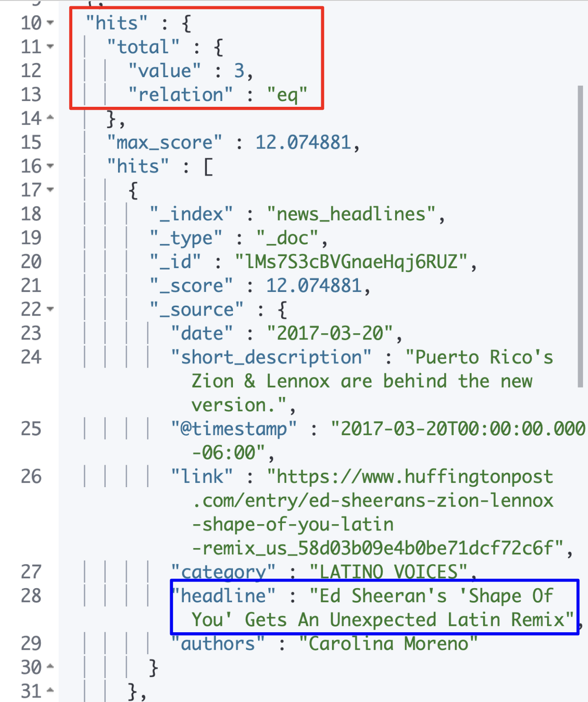Click the "eq" relation value
This screenshot has width=588, height=702.
(x=288, y=95)
